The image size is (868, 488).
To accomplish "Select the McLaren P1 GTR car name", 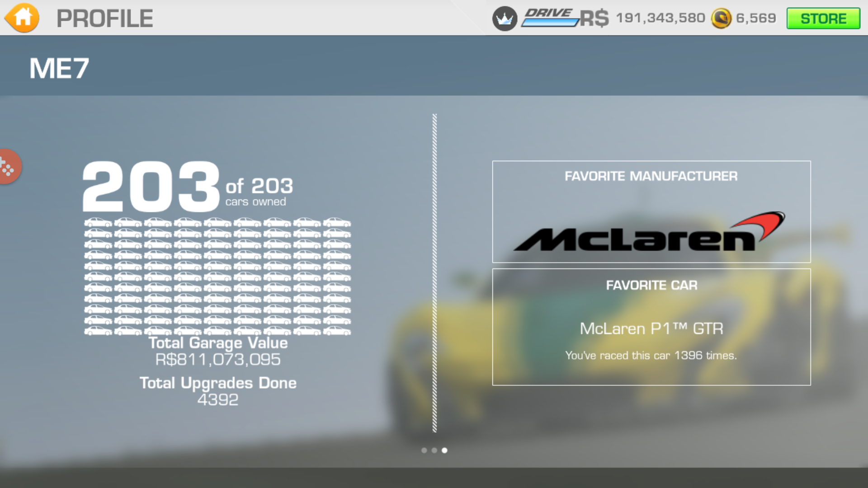I will coord(651,328).
